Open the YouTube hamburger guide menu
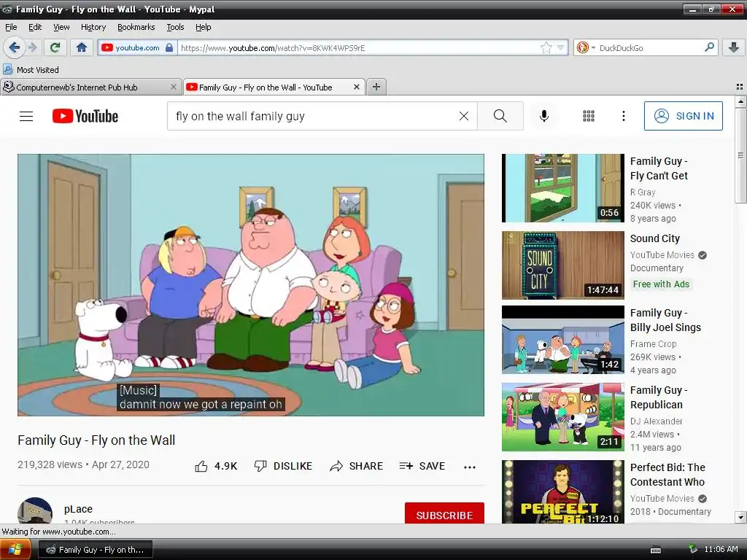This screenshot has width=747, height=560. coord(26,116)
